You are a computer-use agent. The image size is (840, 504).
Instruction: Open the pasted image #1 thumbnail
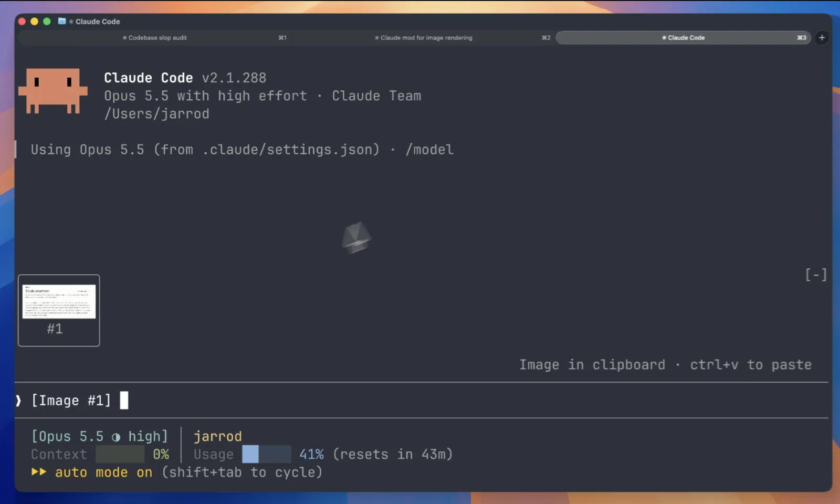point(59,310)
